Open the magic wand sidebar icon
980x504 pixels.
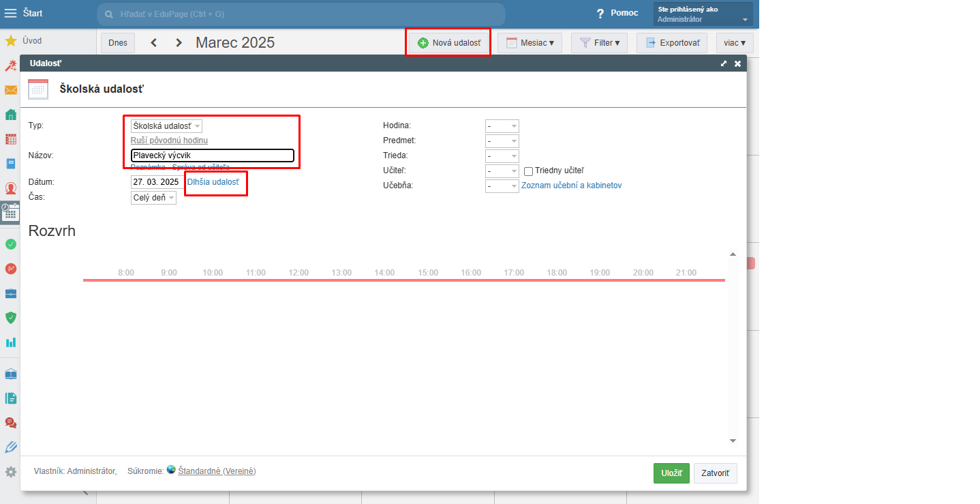(x=10, y=65)
